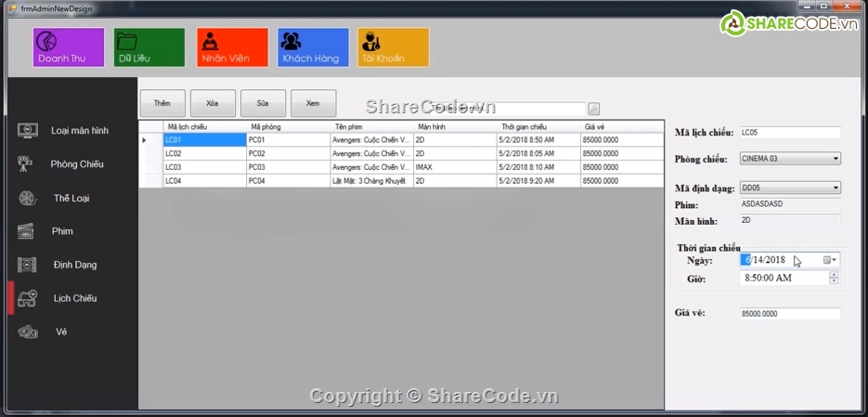The width and height of the screenshot is (868, 417).
Task: Click the Sửa button
Action: [263, 103]
